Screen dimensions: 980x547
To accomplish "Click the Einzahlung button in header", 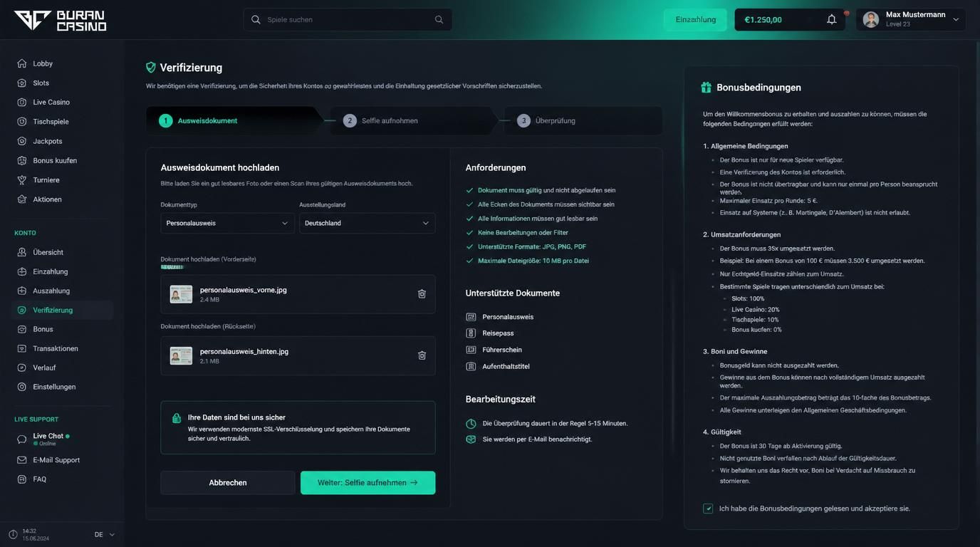I will [695, 19].
